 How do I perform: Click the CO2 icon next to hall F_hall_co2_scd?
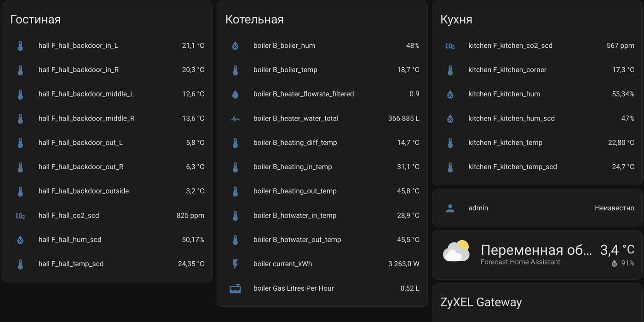click(x=20, y=215)
